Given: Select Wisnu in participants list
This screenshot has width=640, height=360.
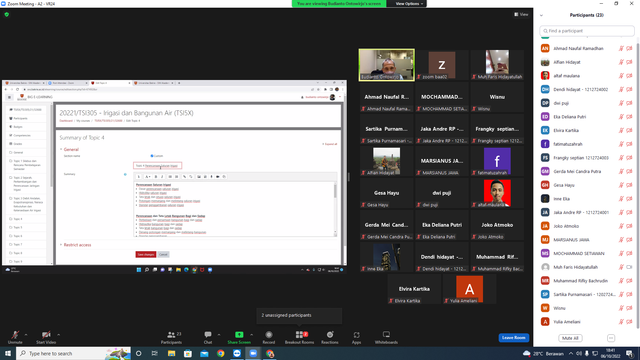Looking at the screenshot, I should [587, 308].
